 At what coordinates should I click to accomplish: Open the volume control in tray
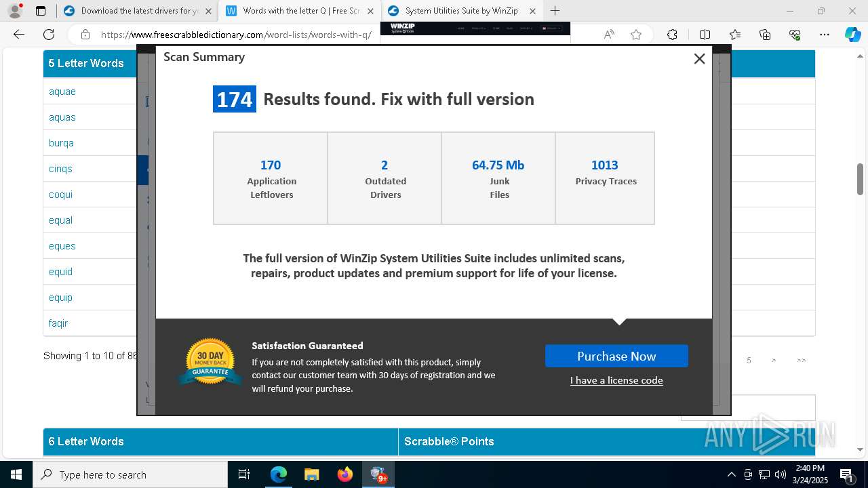click(781, 474)
